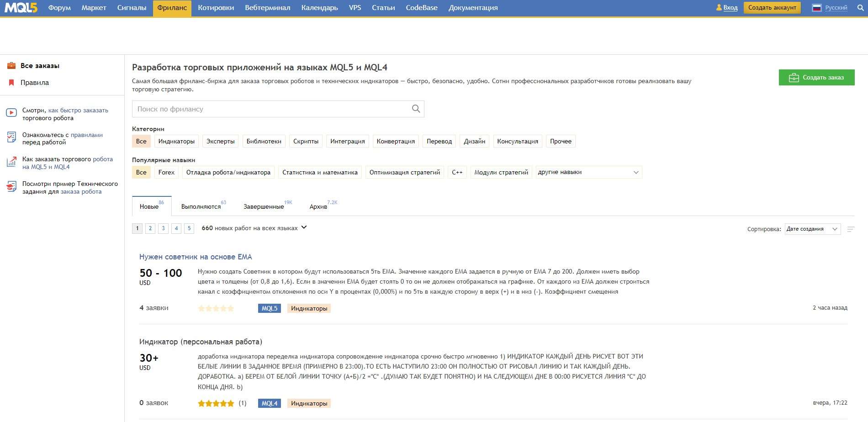This screenshot has width=868, height=422.
Task: Switch to the Новые tab
Action: (152, 206)
